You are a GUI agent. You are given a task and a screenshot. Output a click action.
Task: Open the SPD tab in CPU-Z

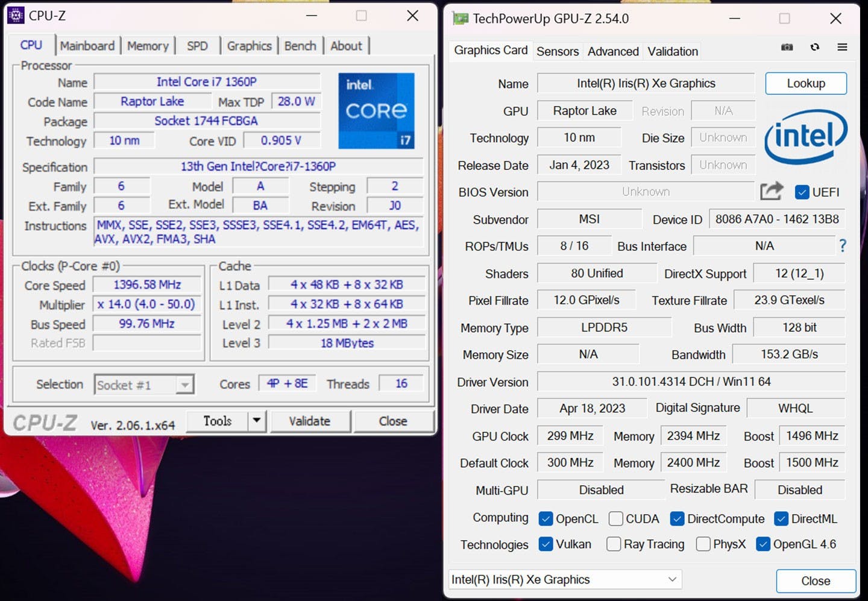click(197, 46)
